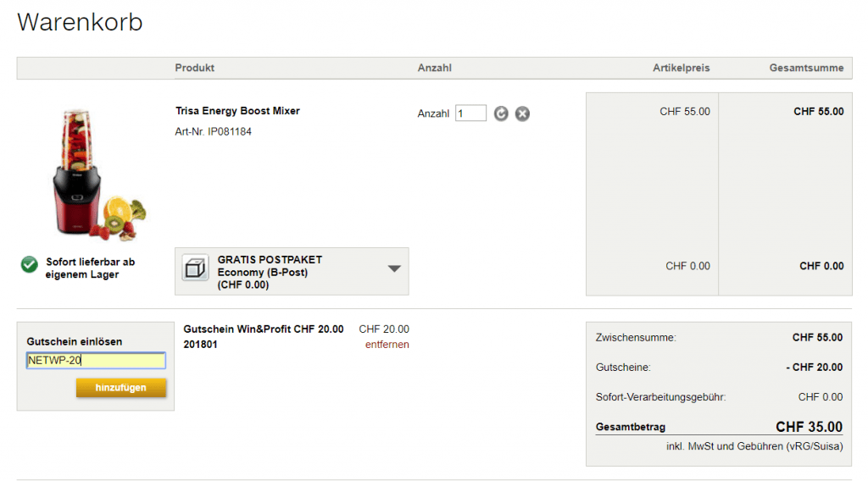
Task: Remove the item with the X icon
Action: [x=522, y=113]
